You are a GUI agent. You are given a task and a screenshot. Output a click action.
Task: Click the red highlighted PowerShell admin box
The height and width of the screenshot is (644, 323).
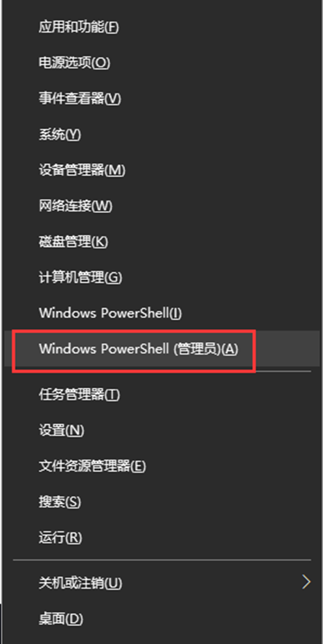[x=134, y=350]
